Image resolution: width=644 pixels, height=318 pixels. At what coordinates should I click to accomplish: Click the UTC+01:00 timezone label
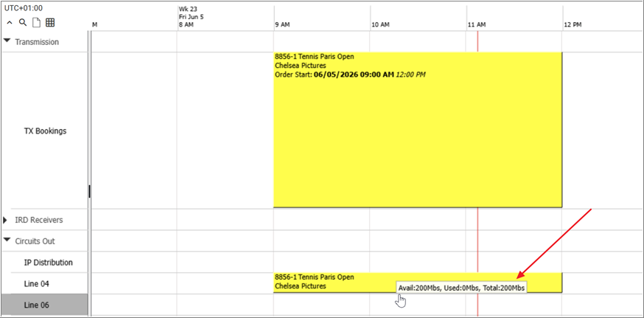click(x=24, y=8)
